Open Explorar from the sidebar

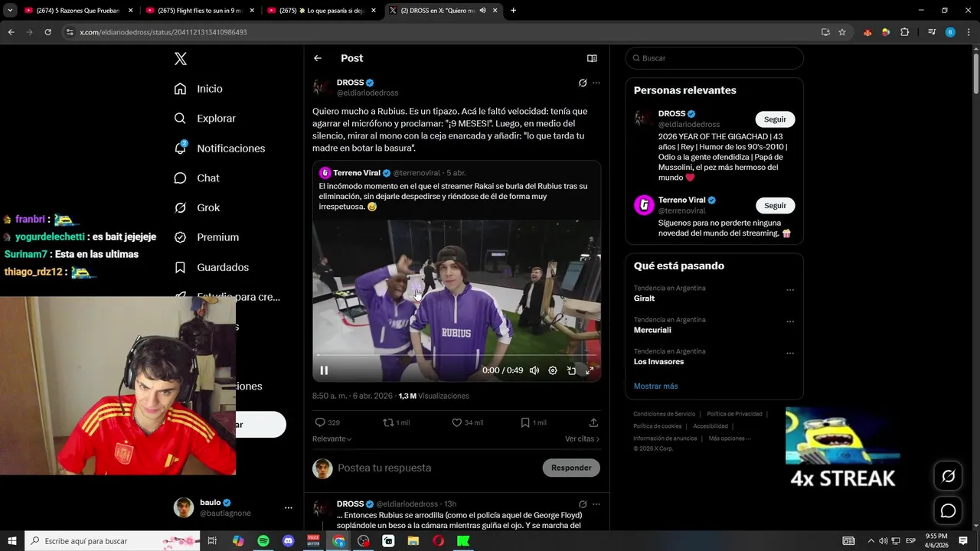(204, 119)
